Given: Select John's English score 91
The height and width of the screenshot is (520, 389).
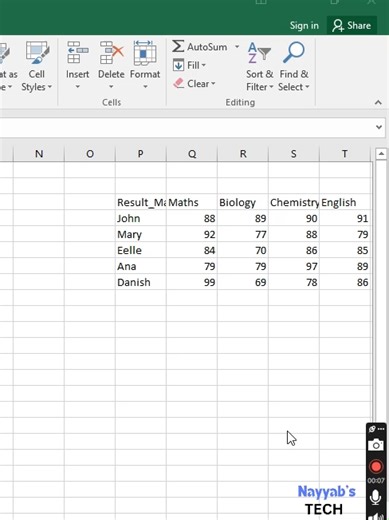Looking at the screenshot, I should (345, 218).
